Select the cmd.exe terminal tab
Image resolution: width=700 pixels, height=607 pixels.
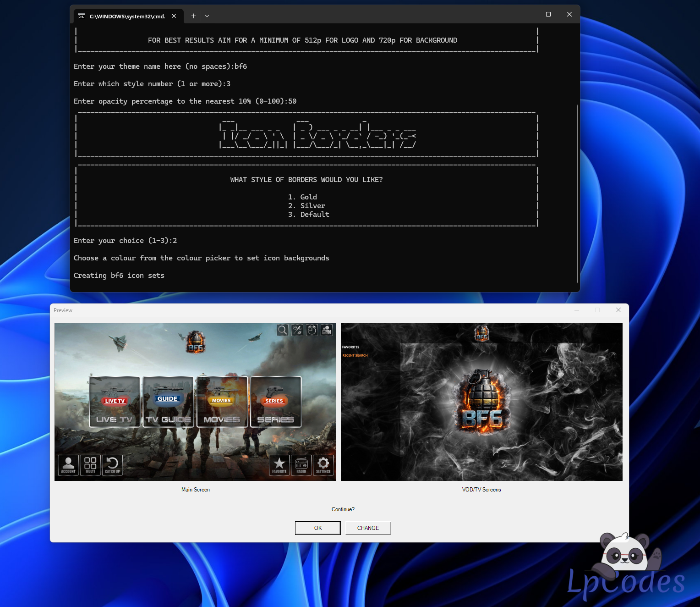(x=124, y=16)
